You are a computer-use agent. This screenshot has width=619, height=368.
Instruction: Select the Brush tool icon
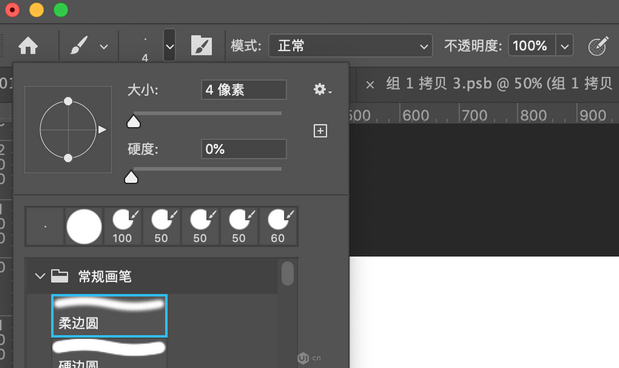[x=79, y=46]
